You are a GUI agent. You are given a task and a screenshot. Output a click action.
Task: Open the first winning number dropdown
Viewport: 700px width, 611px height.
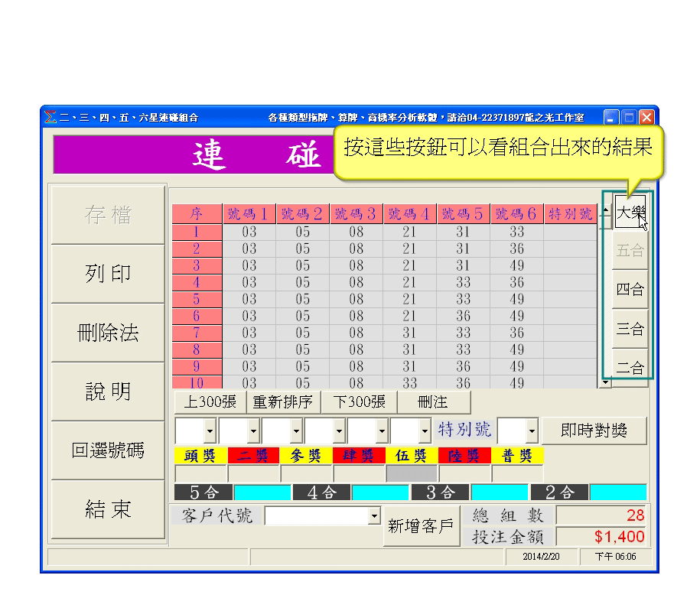pyautogui.click(x=210, y=431)
